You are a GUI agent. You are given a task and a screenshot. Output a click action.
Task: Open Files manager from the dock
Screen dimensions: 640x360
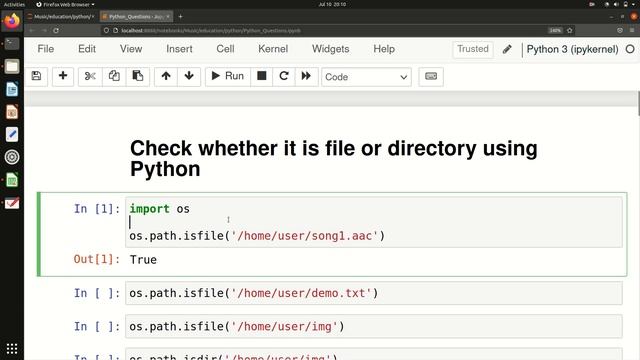pyautogui.click(x=12, y=66)
